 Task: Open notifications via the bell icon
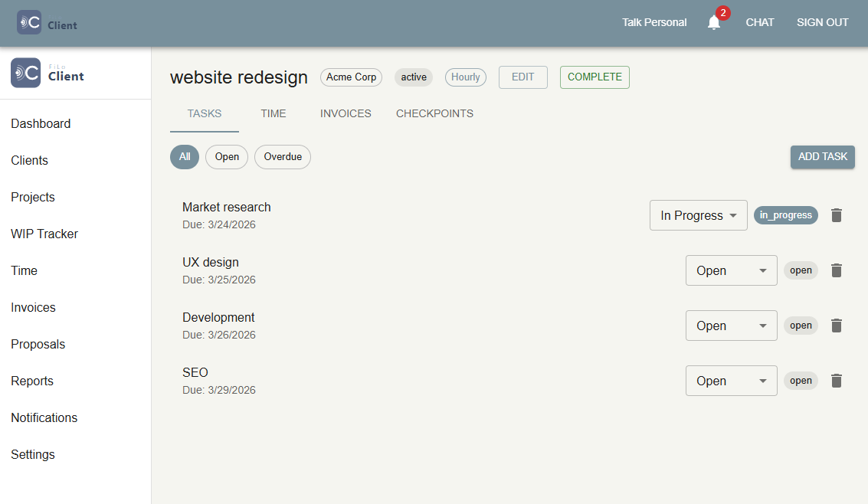(x=714, y=21)
